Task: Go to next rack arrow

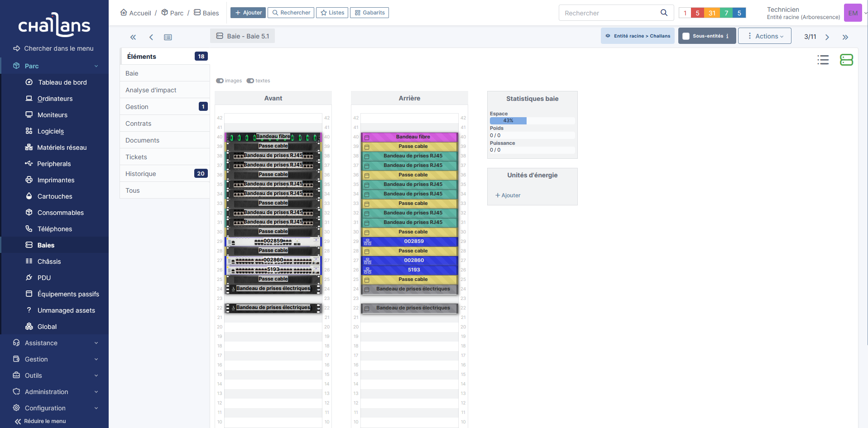Action: coord(827,37)
